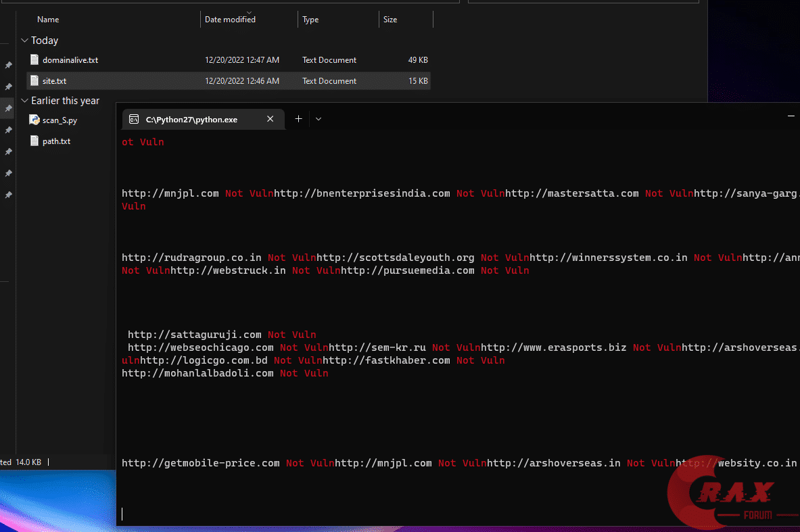Image resolution: width=800 pixels, height=532 pixels.
Task: Collapse the Today file group
Action: (x=24, y=41)
